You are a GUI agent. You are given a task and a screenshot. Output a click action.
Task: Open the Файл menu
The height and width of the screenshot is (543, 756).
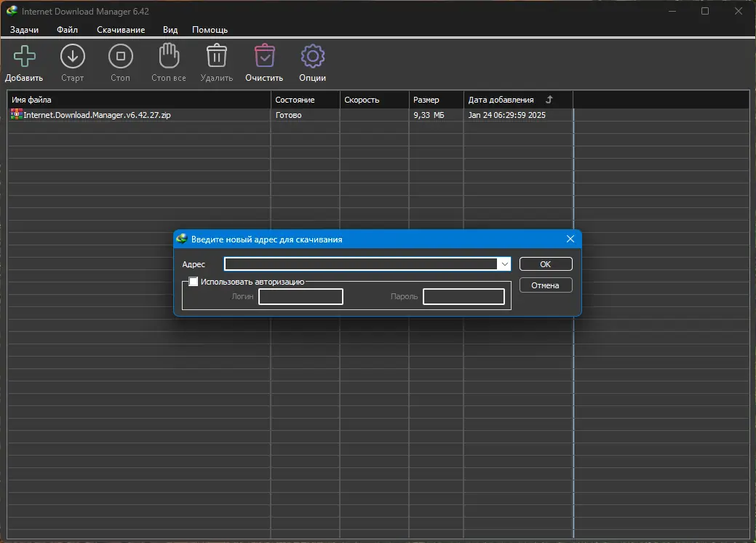coord(67,29)
